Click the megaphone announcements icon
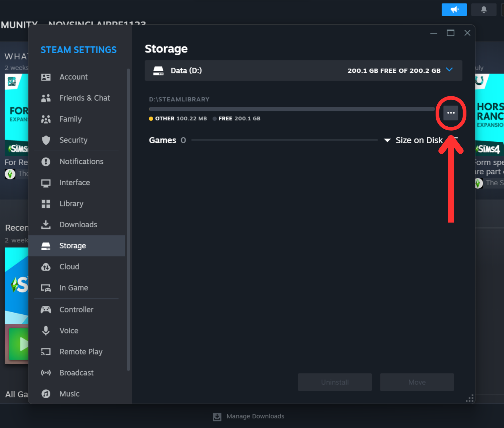This screenshot has height=428, width=504. click(454, 10)
